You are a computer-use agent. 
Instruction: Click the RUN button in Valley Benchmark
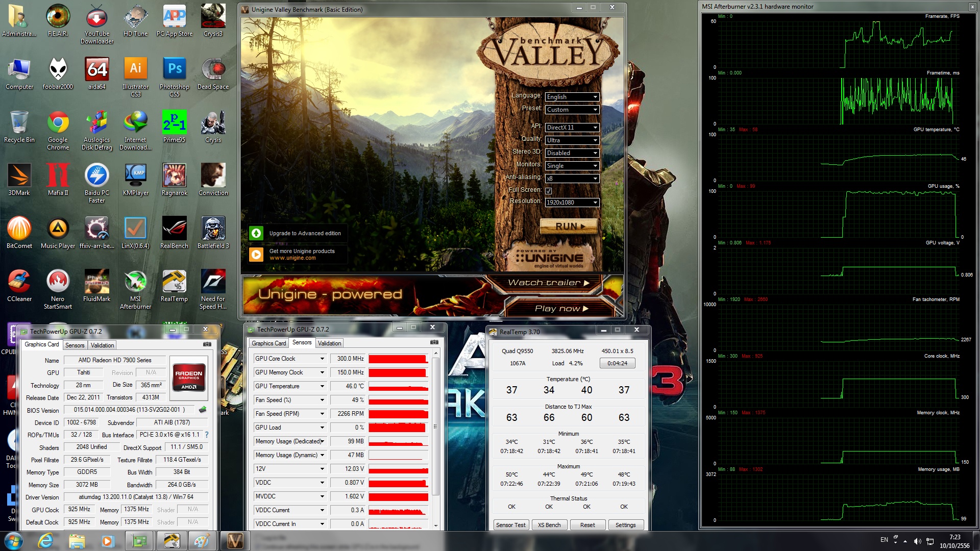click(x=569, y=226)
